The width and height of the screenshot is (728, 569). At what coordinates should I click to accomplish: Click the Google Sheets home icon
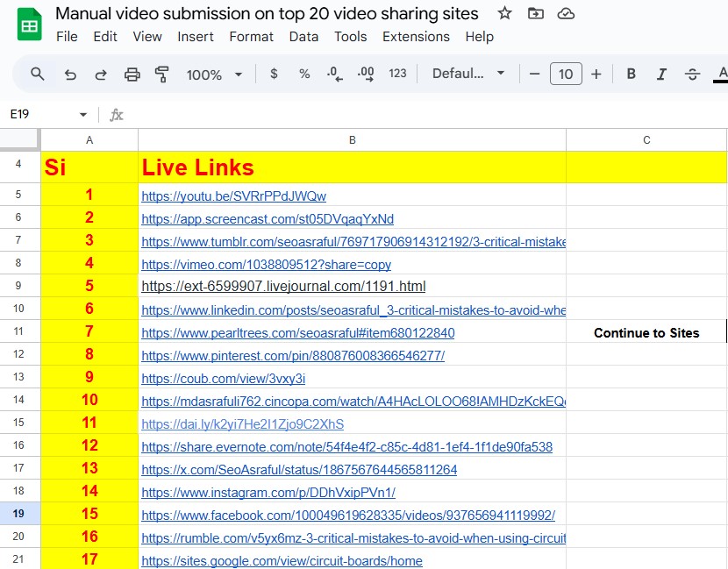coord(29,25)
